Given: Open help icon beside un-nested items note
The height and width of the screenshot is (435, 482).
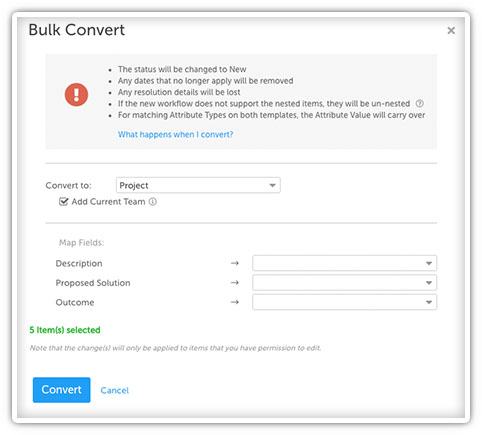Looking at the screenshot, I should 419,104.
